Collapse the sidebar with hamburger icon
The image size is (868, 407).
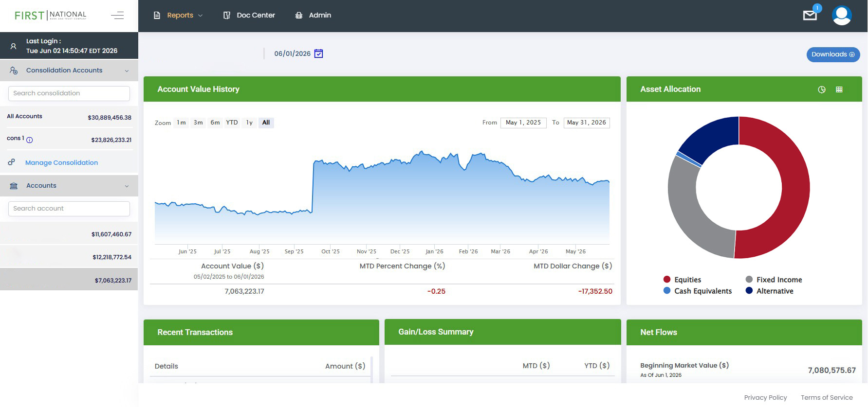pyautogui.click(x=117, y=16)
